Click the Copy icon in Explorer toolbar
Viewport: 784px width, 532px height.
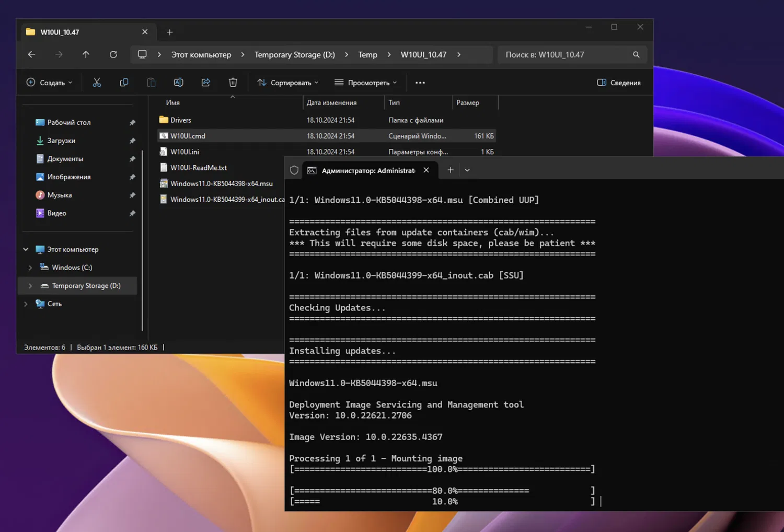coord(124,83)
